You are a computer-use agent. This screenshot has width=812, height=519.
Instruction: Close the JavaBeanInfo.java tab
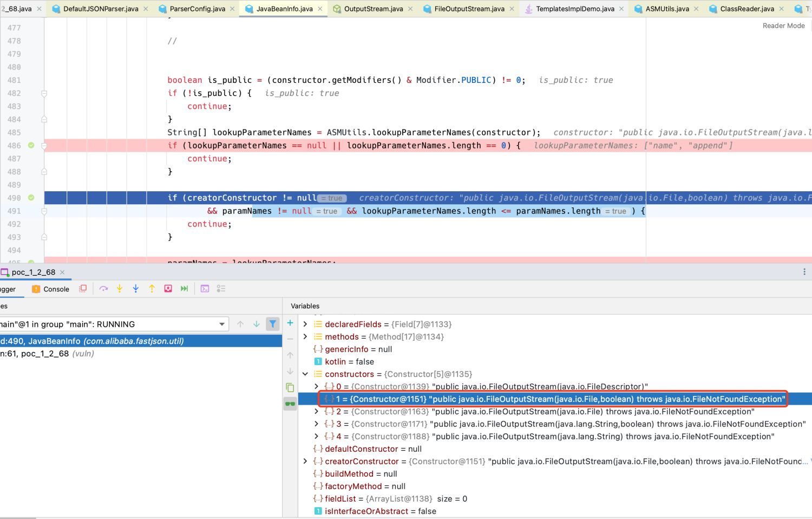[x=320, y=9]
